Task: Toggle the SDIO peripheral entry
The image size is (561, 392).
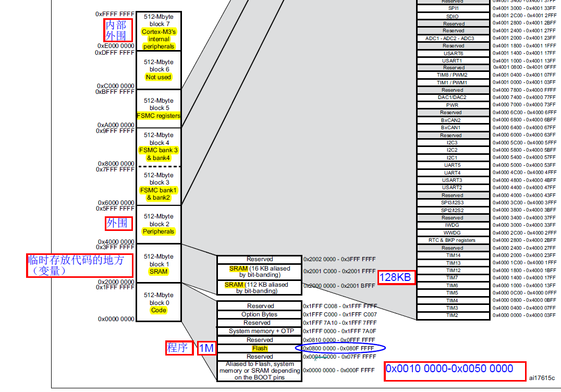Action: click(453, 16)
